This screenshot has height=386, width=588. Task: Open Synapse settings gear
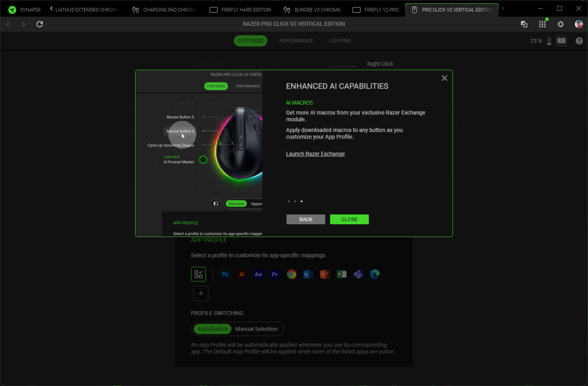[x=561, y=24]
